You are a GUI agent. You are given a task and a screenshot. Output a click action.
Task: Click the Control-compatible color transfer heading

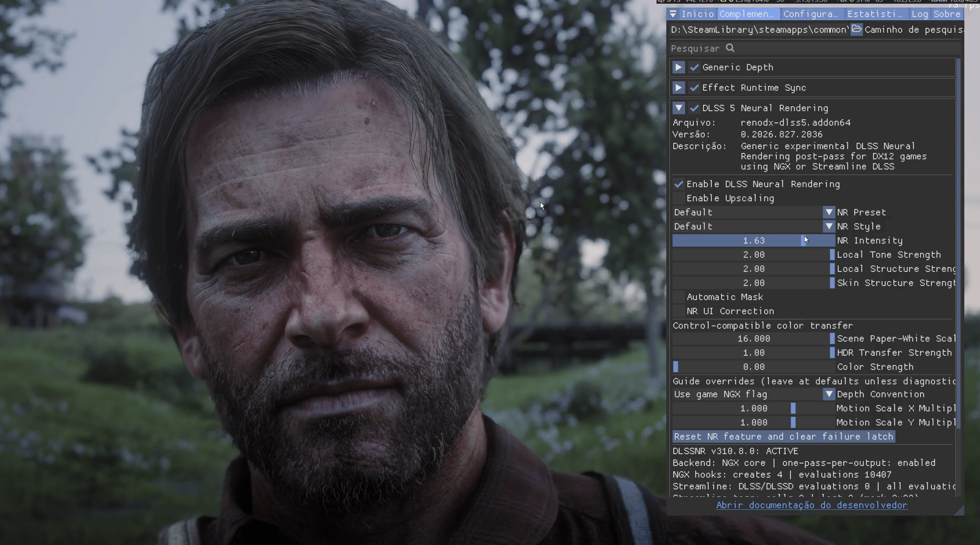click(x=763, y=326)
